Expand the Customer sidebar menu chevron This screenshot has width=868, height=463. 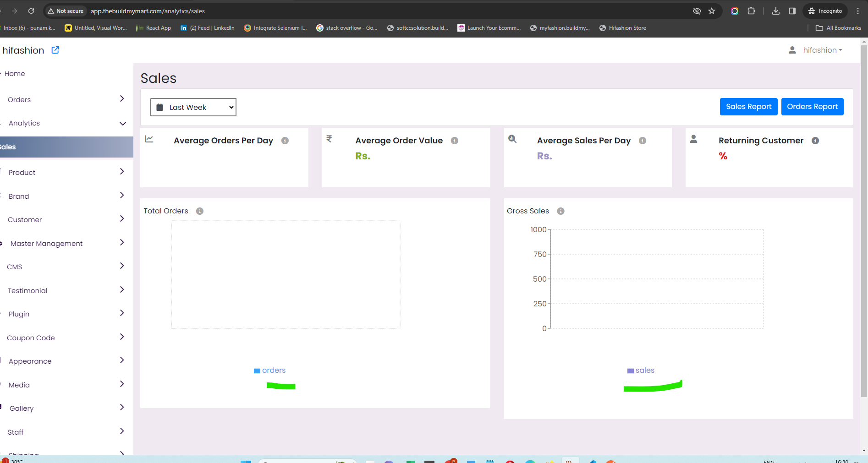(122, 218)
